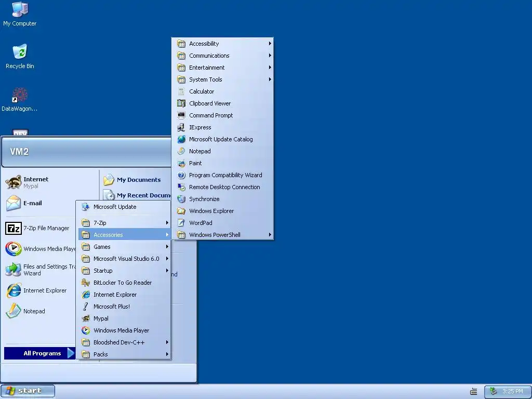This screenshot has height=399, width=532.
Task: Click the Program Compatibility Wizard icon
Action: click(x=181, y=175)
